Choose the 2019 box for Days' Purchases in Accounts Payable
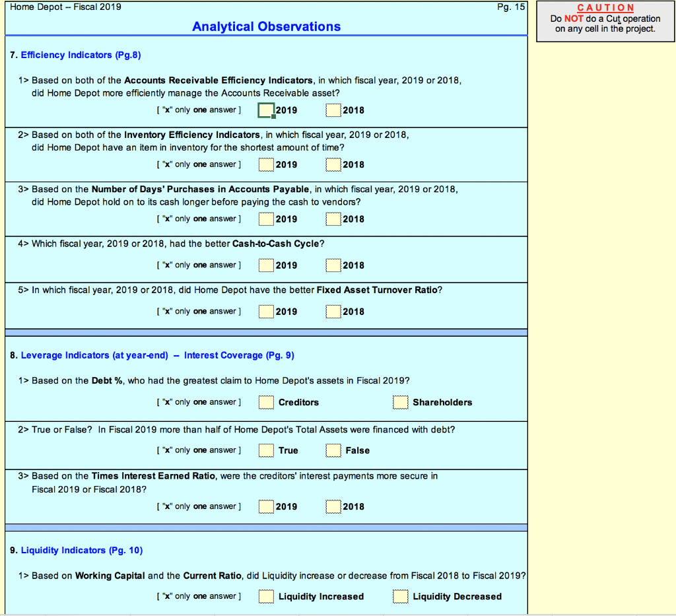The height and width of the screenshot is (616, 676). [x=266, y=219]
